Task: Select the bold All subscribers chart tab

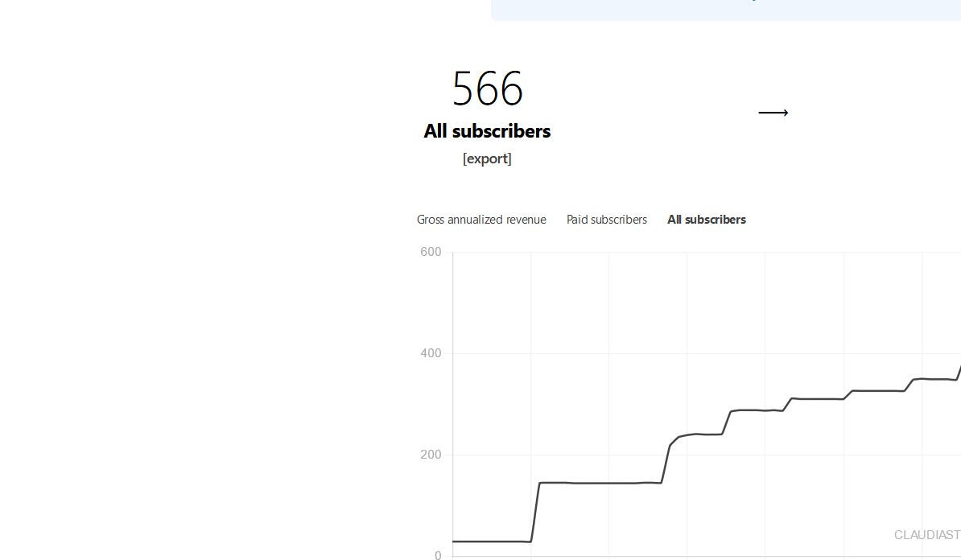Action: (707, 220)
